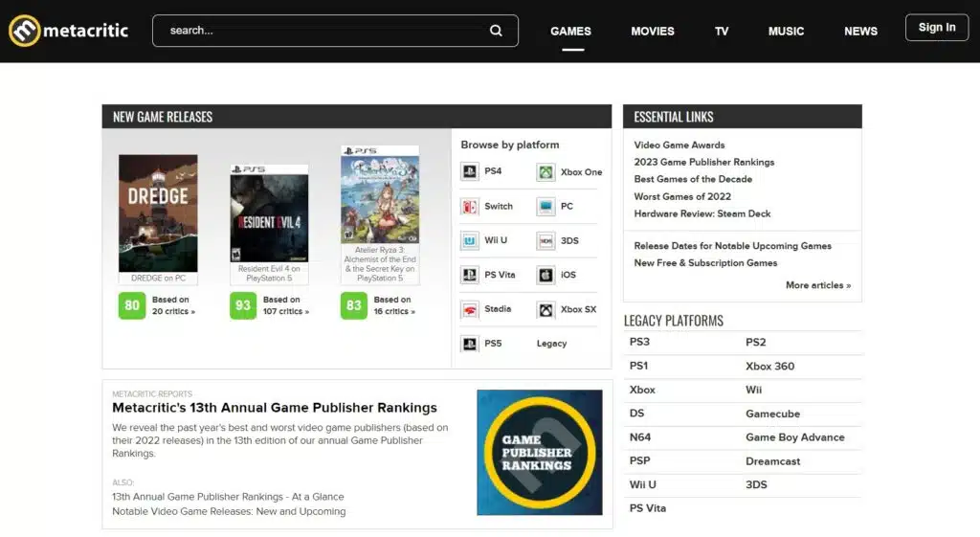Image resolution: width=980 pixels, height=537 pixels.
Task: Open the Resident Evil 4 cover thumbnail
Action: click(x=269, y=213)
